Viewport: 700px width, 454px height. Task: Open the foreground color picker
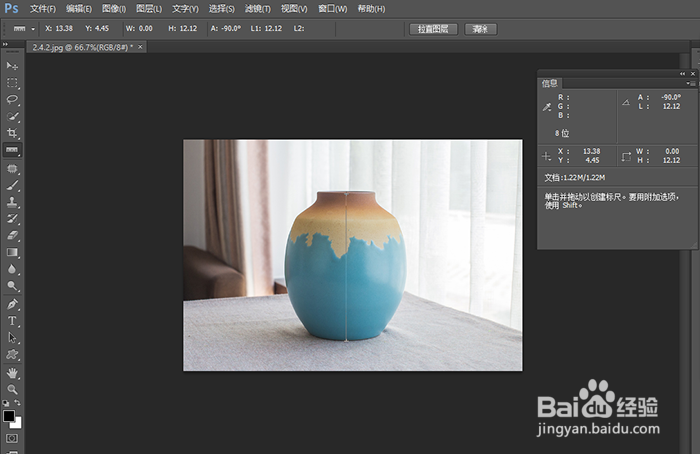click(x=8, y=416)
